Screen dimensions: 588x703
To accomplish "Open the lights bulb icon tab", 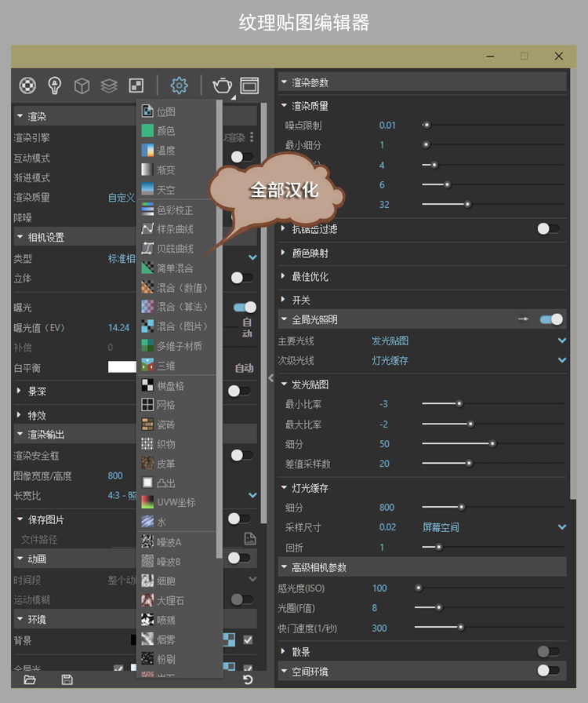I will [55, 86].
